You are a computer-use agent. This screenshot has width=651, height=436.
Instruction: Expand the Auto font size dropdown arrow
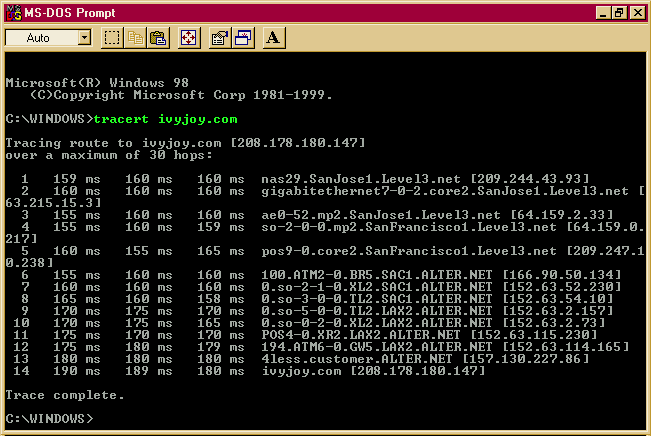pyautogui.click(x=85, y=38)
